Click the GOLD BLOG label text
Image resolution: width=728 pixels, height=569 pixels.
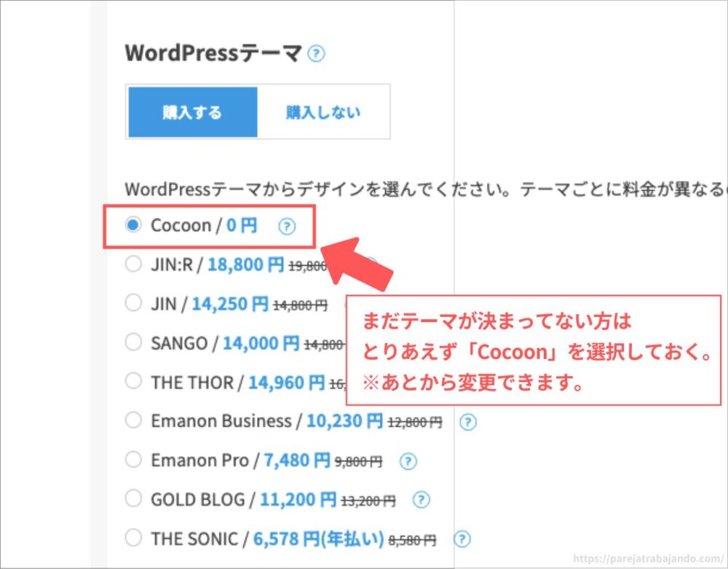[198, 500]
